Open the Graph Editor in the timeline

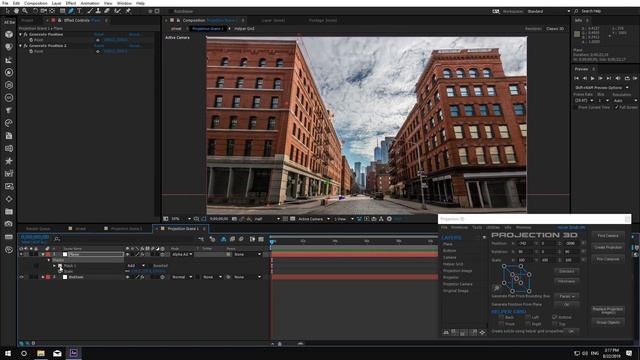261,239
